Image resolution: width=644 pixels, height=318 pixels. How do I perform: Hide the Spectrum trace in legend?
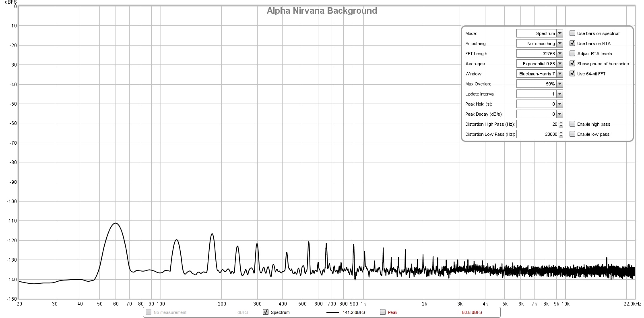tap(266, 312)
